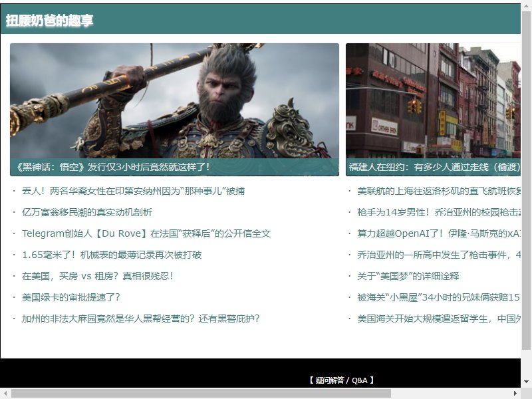Open Telegram创始人 Du Rove 公开信 article
Image resolution: width=532 pixels, height=399 pixels.
(146, 234)
